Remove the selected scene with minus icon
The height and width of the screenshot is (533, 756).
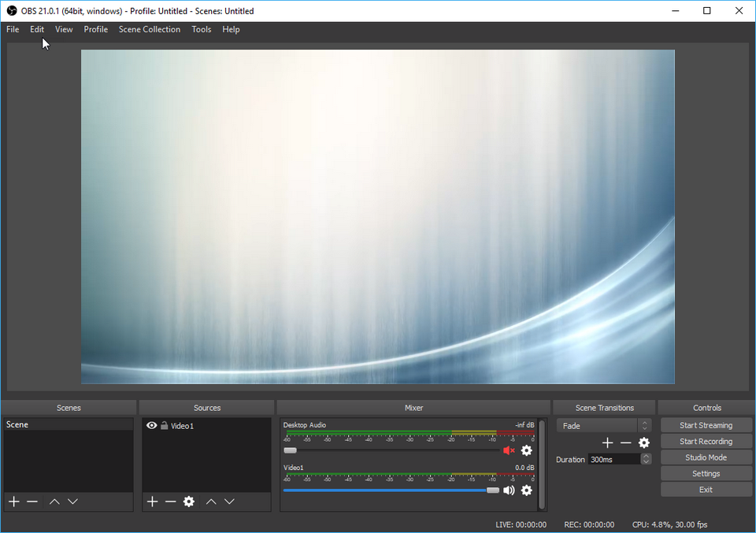(32, 502)
